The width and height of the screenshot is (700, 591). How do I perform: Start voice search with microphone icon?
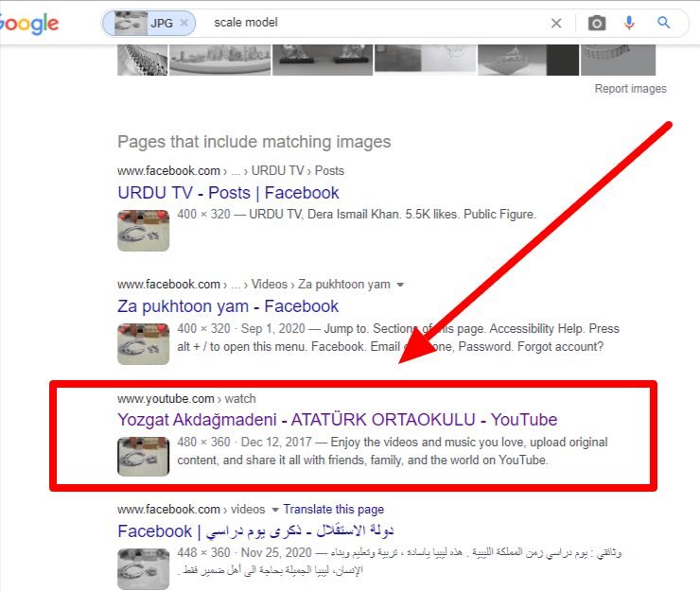coord(629,24)
